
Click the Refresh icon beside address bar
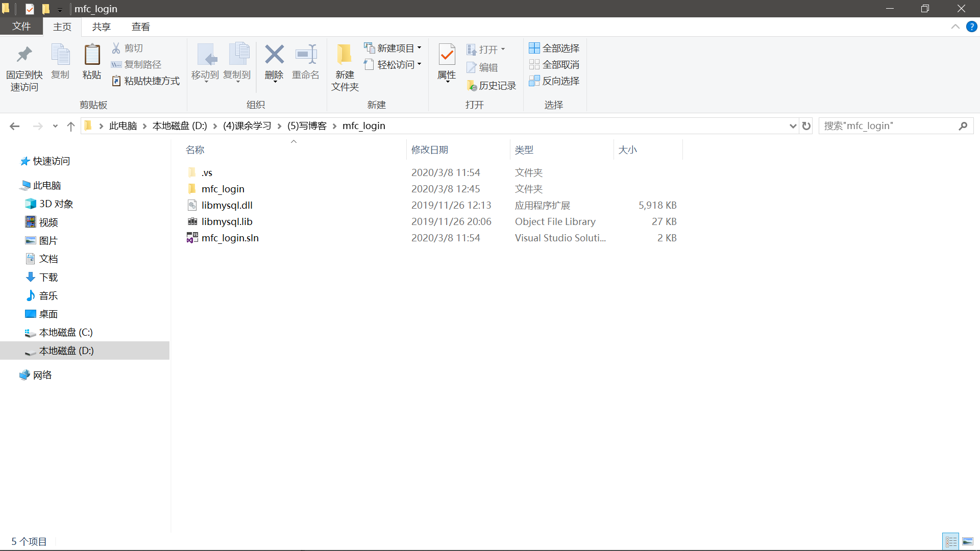[806, 126]
